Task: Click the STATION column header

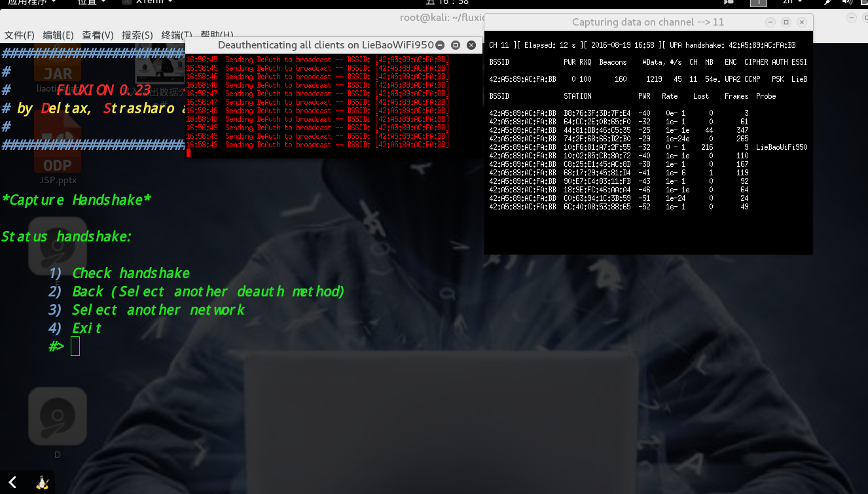Action: (577, 96)
